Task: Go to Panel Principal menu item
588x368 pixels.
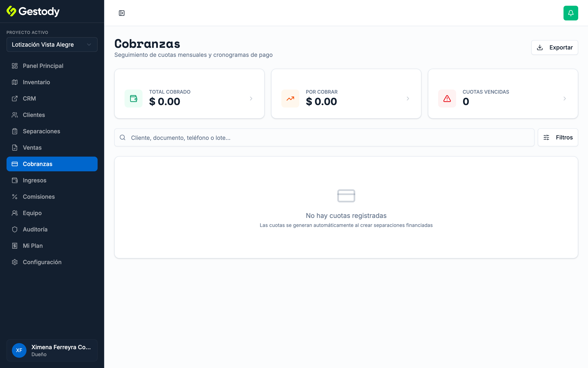Action: coord(52,66)
